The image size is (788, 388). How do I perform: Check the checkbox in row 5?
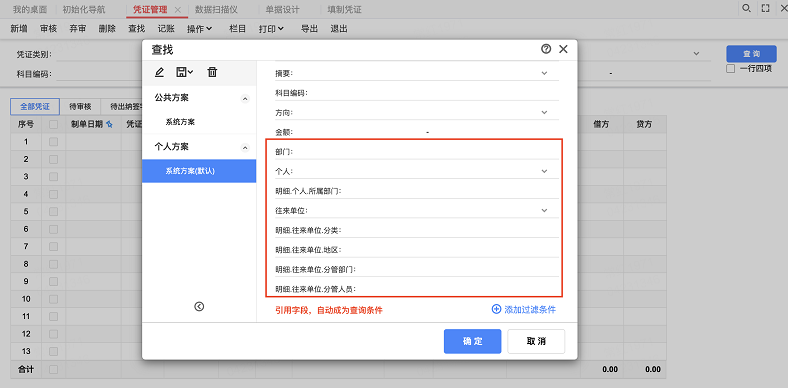pyautogui.click(x=53, y=212)
